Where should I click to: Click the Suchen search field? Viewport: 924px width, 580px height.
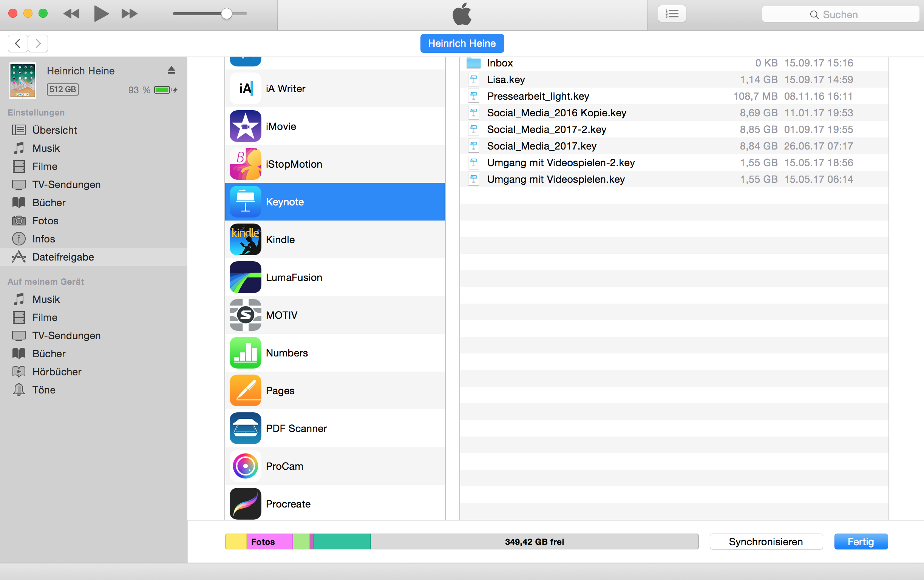(840, 15)
